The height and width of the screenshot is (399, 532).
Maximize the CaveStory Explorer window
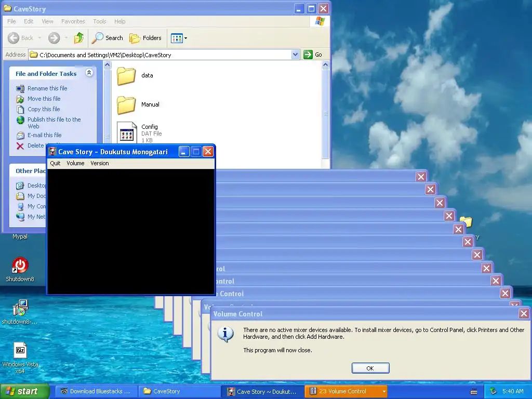(311, 9)
